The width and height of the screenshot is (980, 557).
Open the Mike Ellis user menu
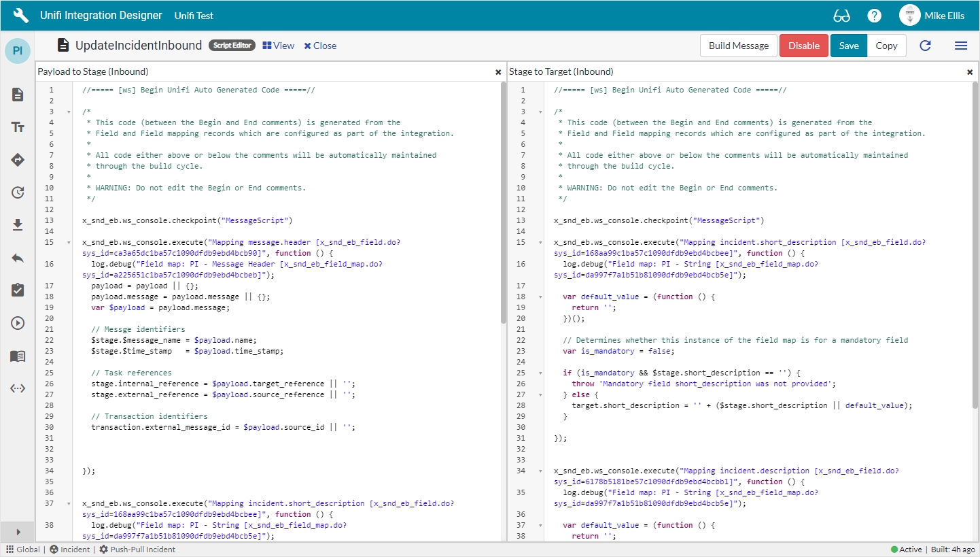(932, 16)
